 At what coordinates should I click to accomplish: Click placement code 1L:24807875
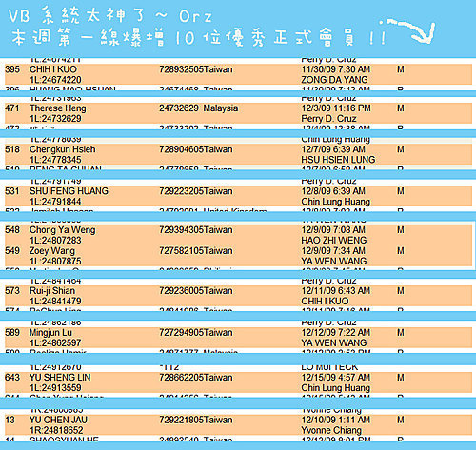[55, 261]
